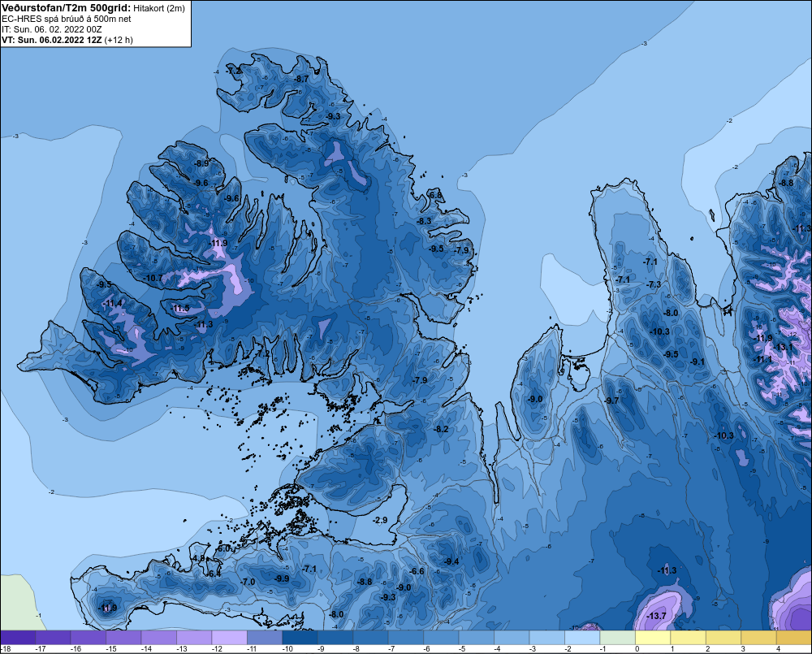Viewport: 812px width, 654px height.
Task: Click the -7.2 temperature label
Action: (234, 71)
